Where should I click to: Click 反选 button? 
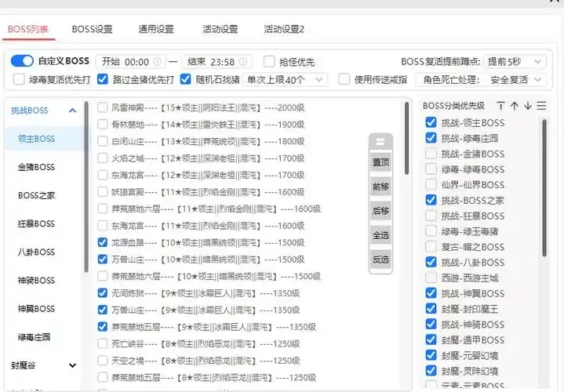pyautogui.click(x=380, y=260)
